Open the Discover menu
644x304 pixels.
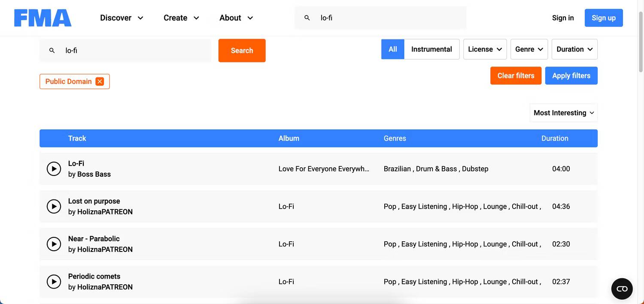(122, 18)
